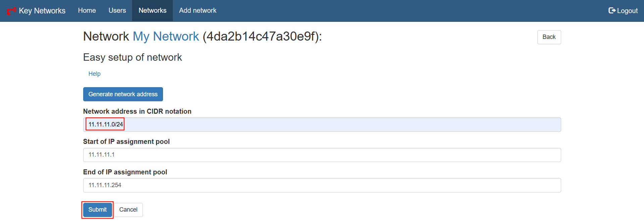Click the End of IP assignment pool label

pos(125,172)
